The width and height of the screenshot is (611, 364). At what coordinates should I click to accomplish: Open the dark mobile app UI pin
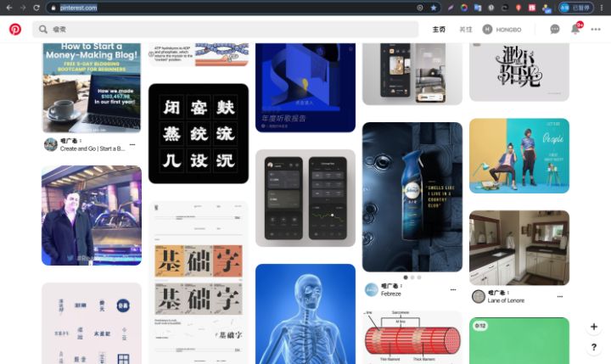point(305,198)
